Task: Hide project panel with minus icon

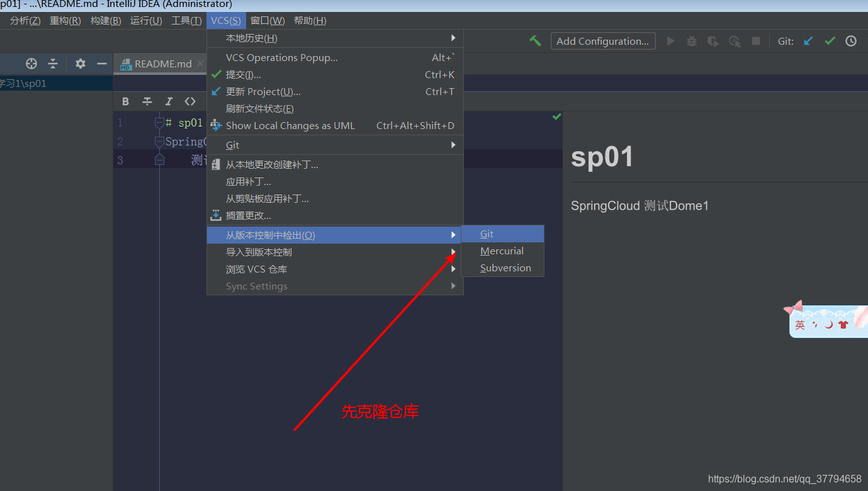Action: (x=102, y=64)
